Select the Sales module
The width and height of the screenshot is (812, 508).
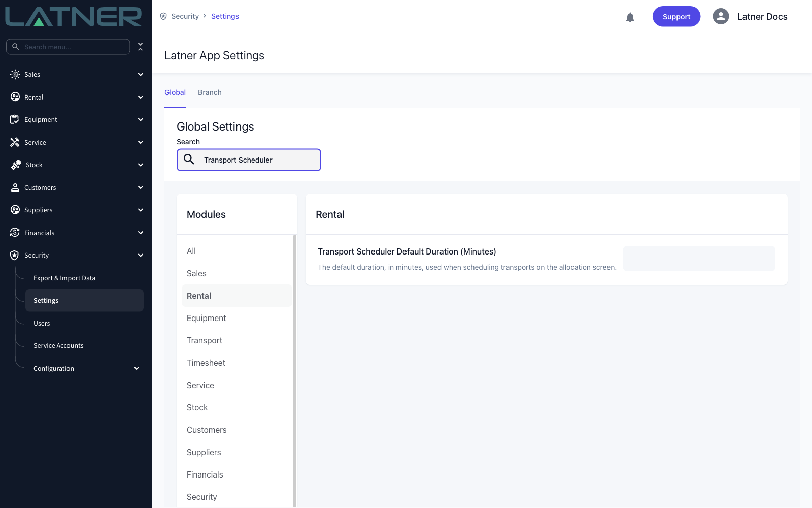[x=236, y=273]
